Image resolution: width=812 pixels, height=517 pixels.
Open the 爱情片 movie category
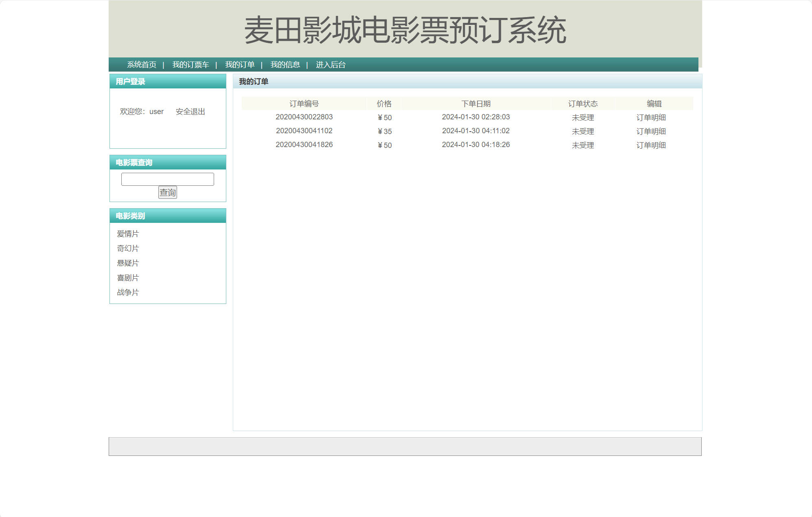[x=127, y=233]
